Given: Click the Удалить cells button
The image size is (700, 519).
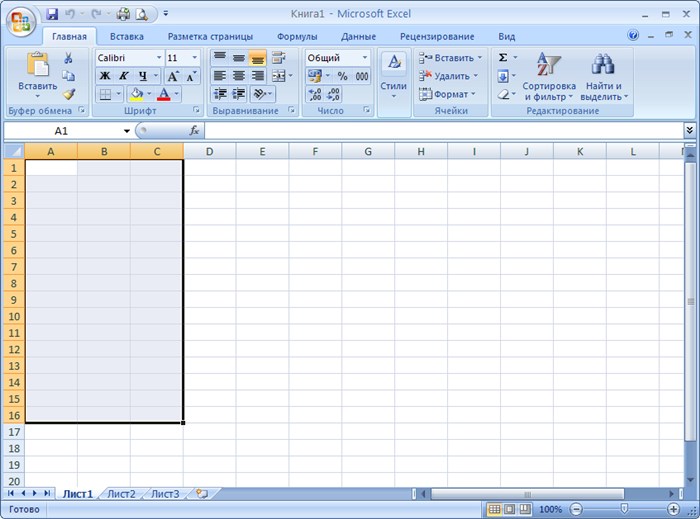Looking at the screenshot, I should click(x=449, y=76).
